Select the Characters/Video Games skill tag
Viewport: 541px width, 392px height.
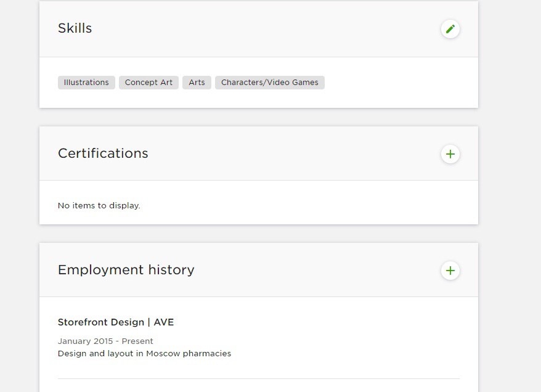coord(270,83)
